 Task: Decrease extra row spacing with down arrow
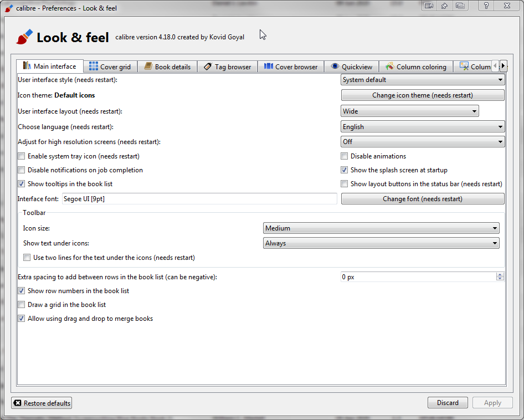pyautogui.click(x=500, y=279)
